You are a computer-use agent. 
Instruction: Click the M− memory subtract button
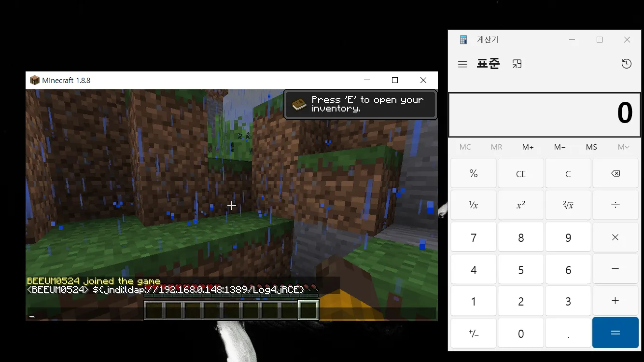(x=560, y=147)
